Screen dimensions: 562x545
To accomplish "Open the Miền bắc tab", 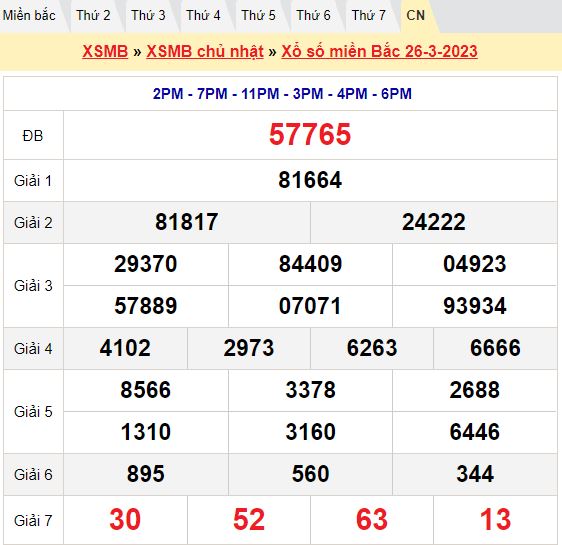I will tap(29, 16).
